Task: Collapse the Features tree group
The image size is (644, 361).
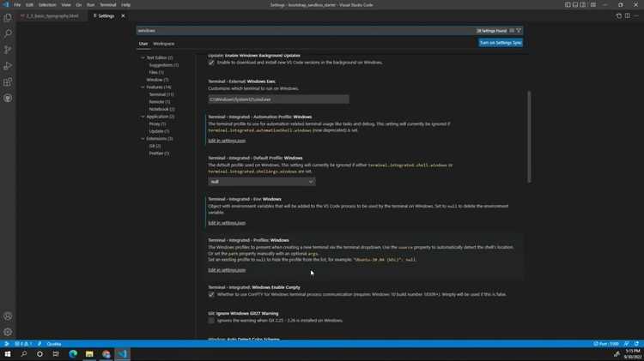Action: (x=143, y=87)
